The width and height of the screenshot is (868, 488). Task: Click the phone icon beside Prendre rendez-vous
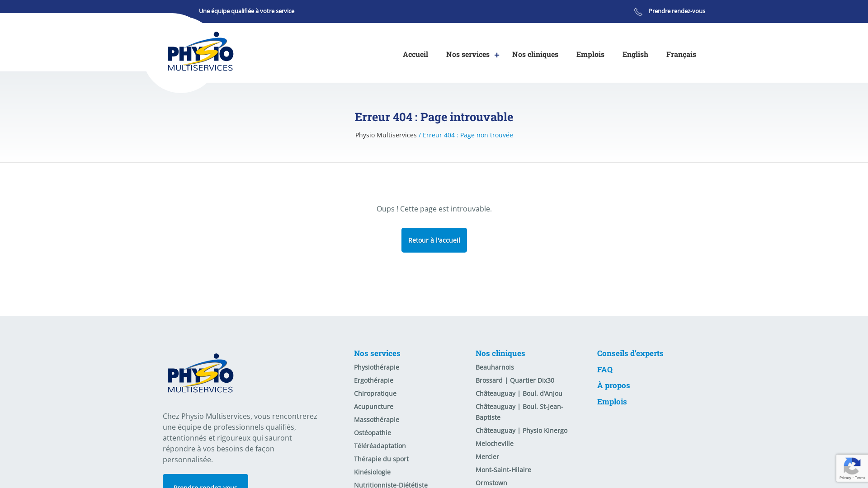[x=638, y=12]
